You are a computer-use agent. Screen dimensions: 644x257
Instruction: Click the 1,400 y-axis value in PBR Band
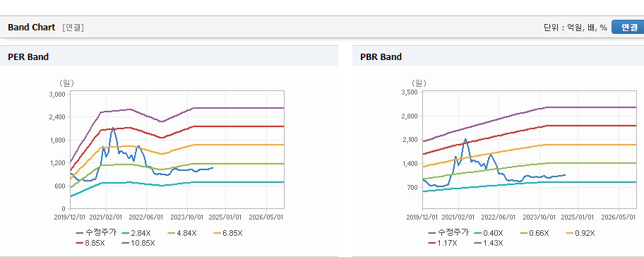tap(410, 164)
